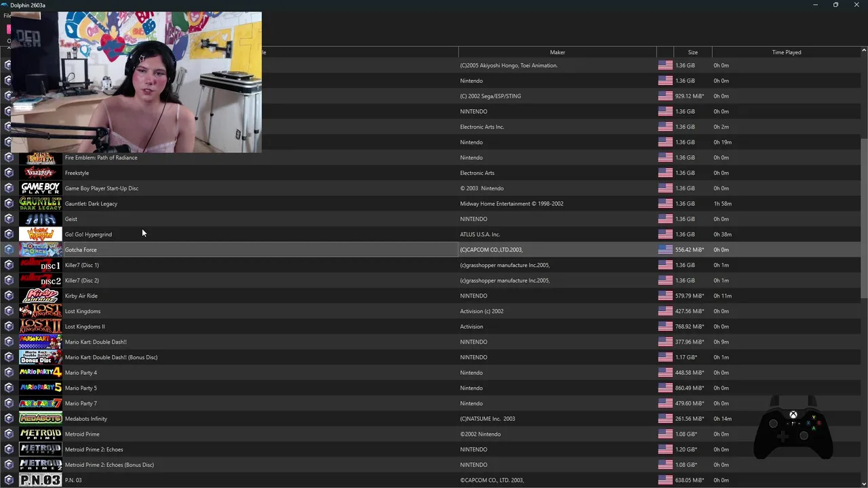Click the Metroid Prime 2 Bonus Disc banner

(x=40, y=465)
